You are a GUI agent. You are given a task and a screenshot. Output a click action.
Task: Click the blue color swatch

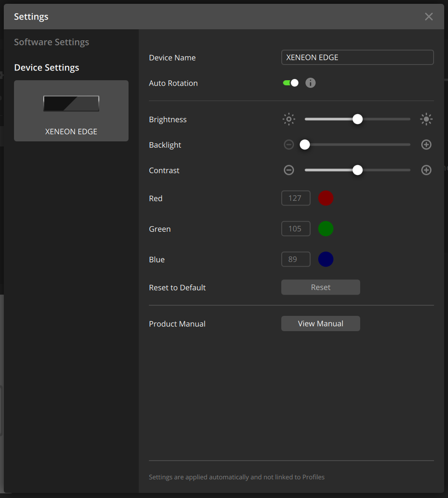coord(326,259)
